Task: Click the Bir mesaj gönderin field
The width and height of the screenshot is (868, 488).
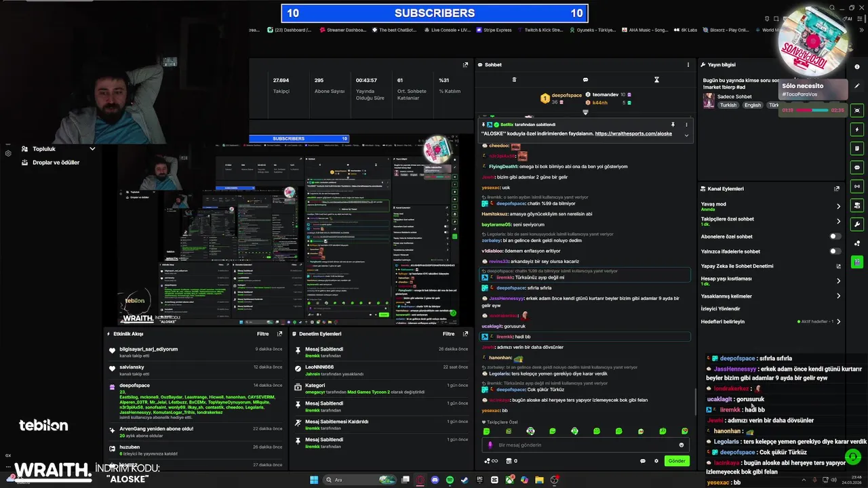Action: (586, 445)
